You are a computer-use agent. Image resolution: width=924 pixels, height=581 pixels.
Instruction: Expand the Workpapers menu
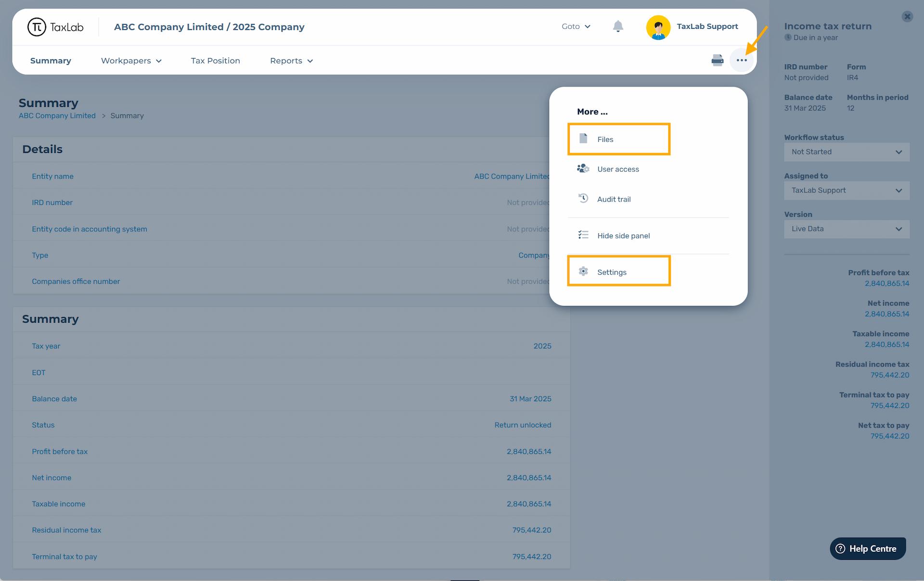click(131, 61)
